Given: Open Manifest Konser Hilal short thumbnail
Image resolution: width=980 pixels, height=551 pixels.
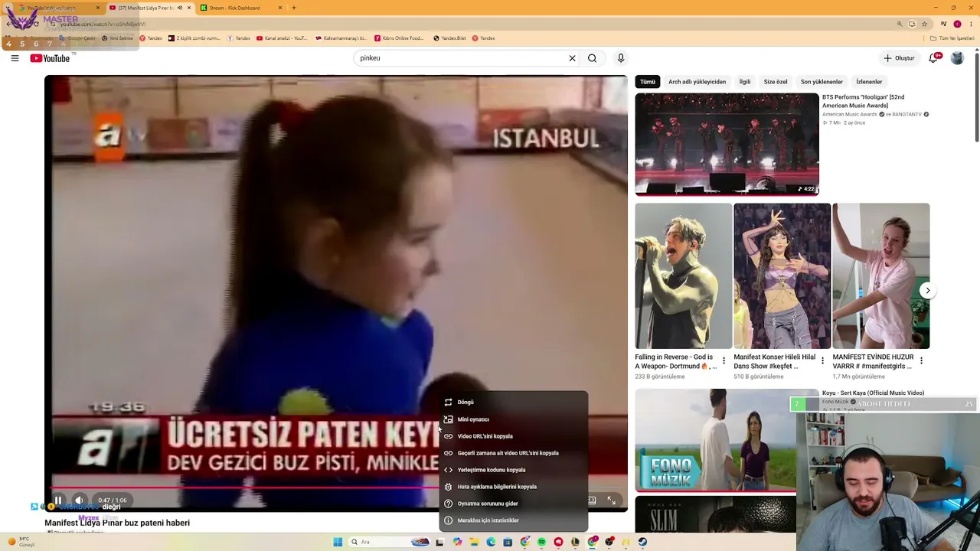Looking at the screenshot, I should (782, 276).
